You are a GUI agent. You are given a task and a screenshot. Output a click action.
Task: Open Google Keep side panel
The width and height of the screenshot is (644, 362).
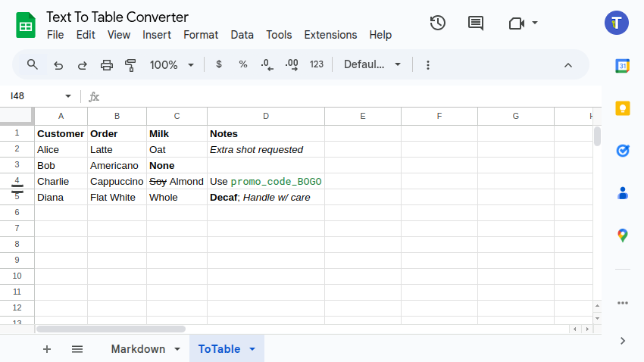click(x=623, y=108)
